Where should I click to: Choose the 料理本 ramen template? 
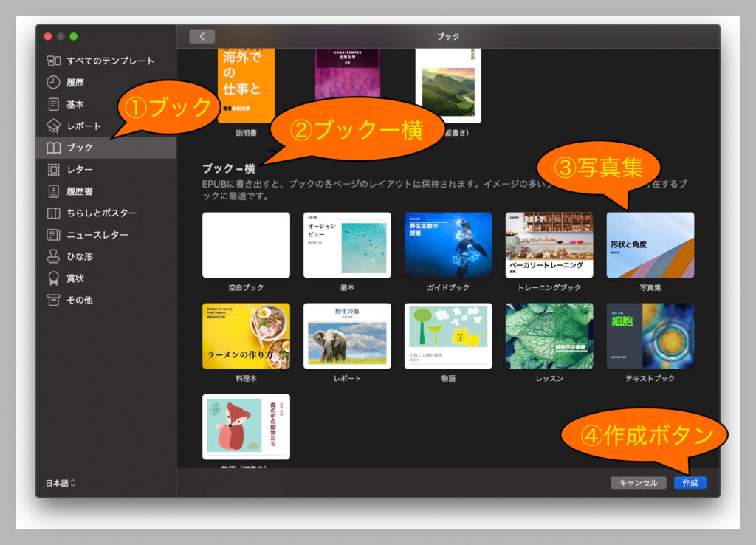point(247,336)
